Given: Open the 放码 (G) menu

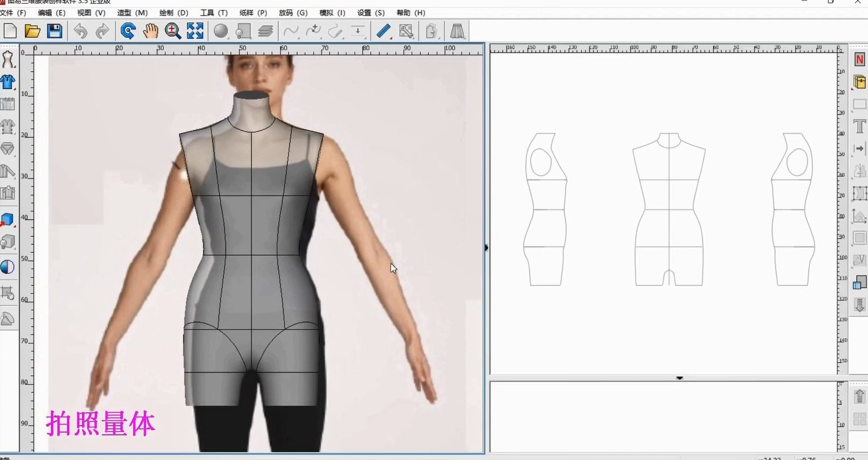Looking at the screenshot, I should tap(293, 12).
